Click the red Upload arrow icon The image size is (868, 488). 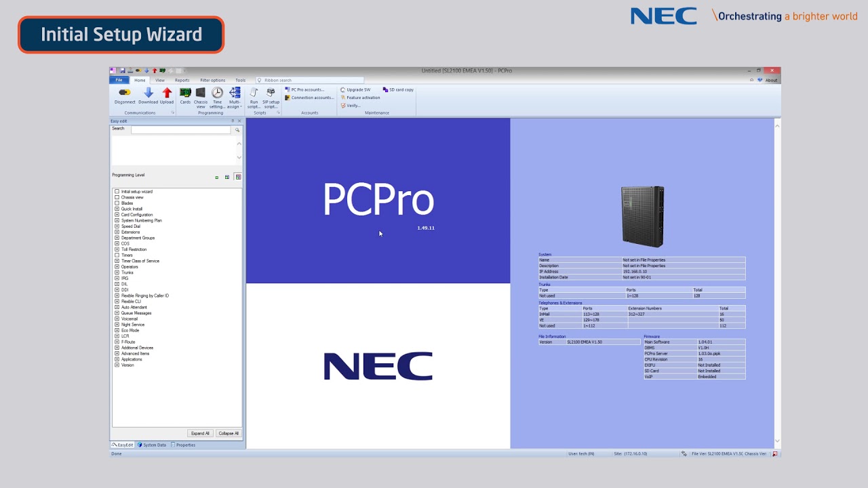[167, 93]
